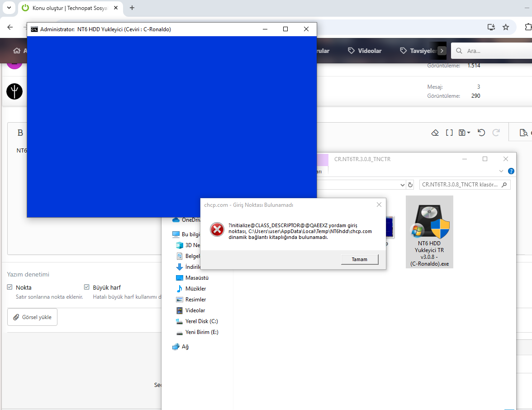
Task: Toggle bold B in editor toolbar
Action: pyautogui.click(x=20, y=133)
